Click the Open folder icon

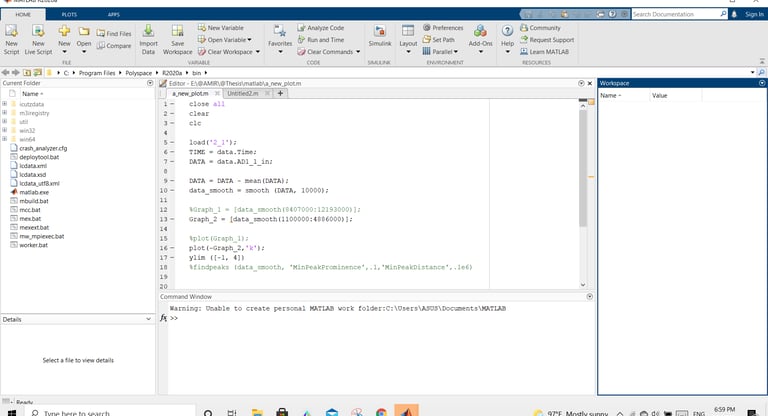click(x=84, y=32)
